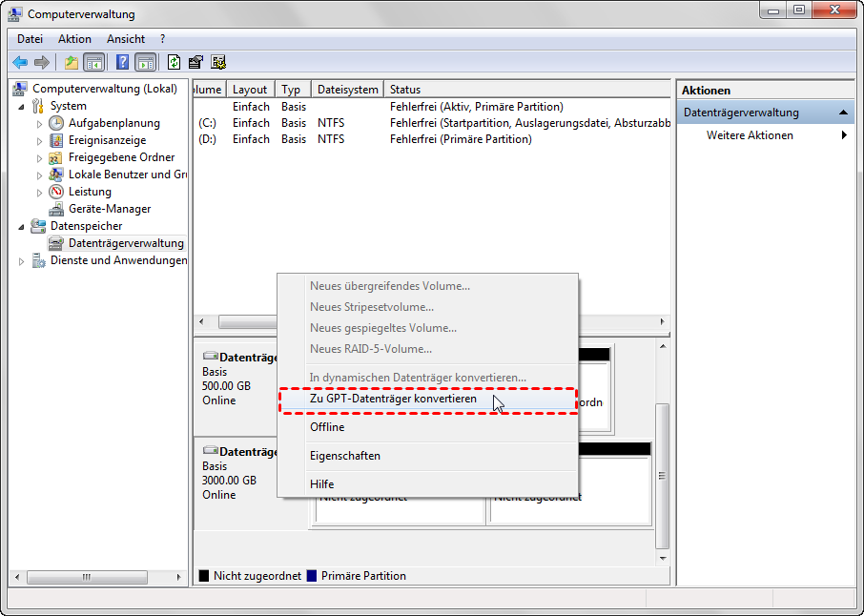The height and width of the screenshot is (616, 864).
Task: Expand the Ereignisanzeige node
Action: click(39, 141)
